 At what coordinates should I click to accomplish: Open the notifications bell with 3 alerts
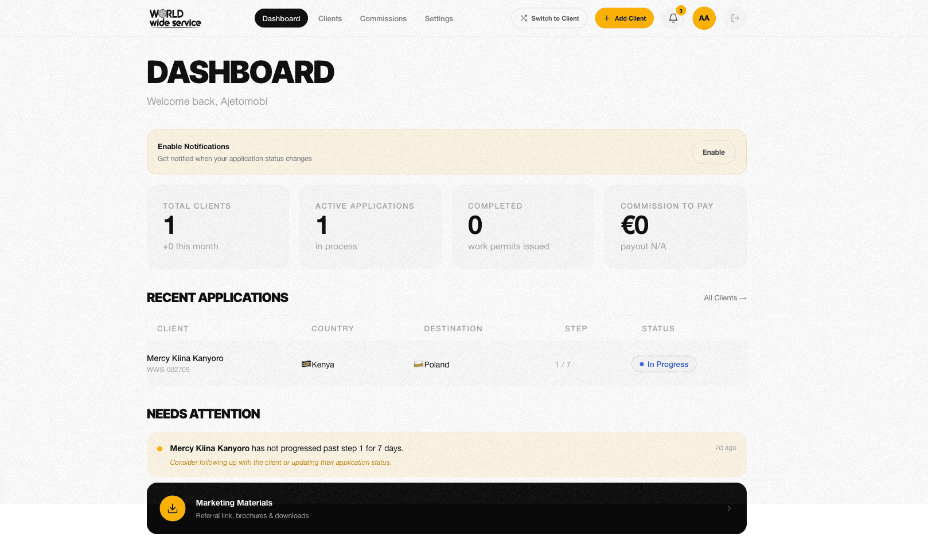click(673, 18)
